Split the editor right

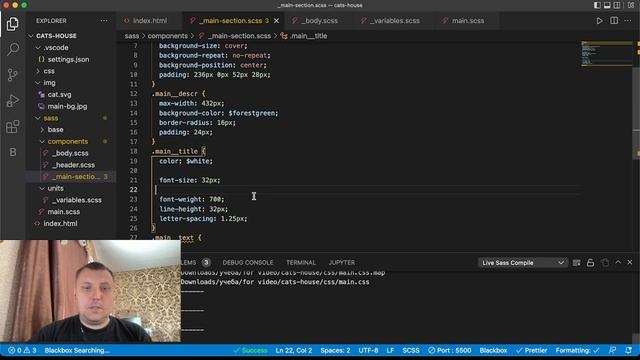(614, 21)
